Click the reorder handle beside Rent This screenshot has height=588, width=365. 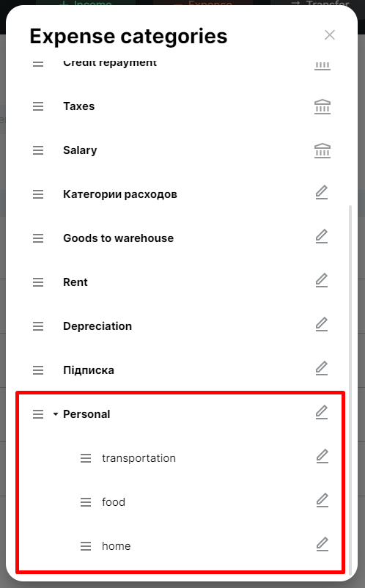pyautogui.click(x=38, y=282)
